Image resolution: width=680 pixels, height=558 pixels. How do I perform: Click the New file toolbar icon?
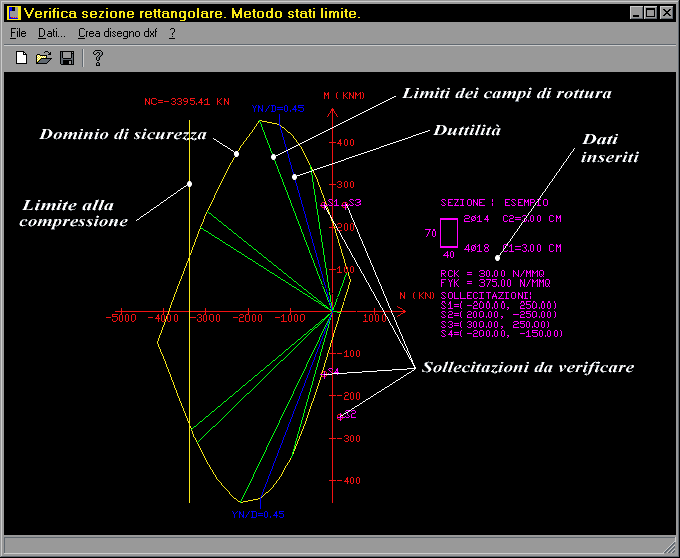pyautogui.click(x=21, y=58)
